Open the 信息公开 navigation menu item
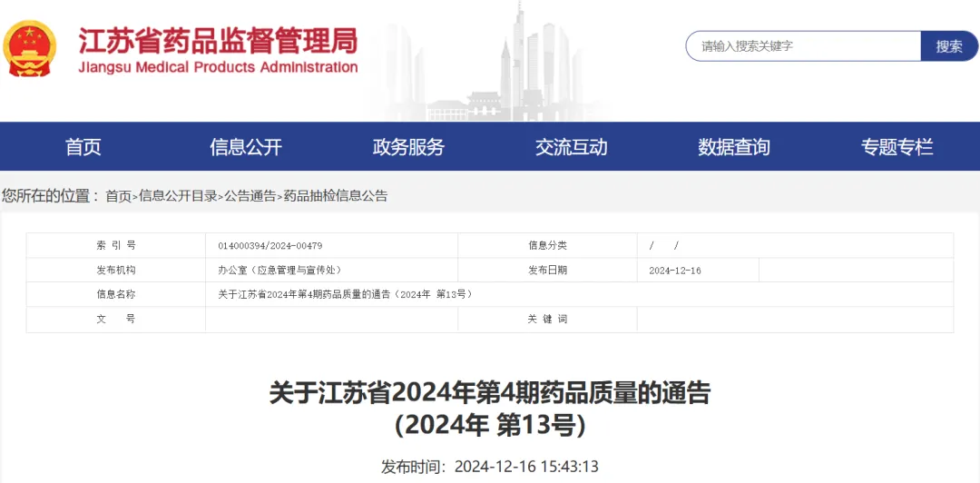Image resolution: width=980 pixels, height=483 pixels. pos(246,147)
